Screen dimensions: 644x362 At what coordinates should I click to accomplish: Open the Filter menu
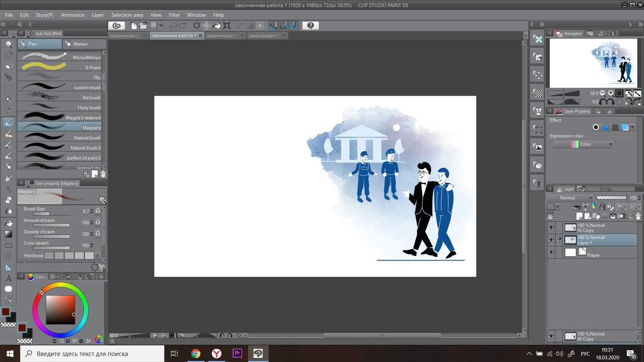[x=174, y=15]
